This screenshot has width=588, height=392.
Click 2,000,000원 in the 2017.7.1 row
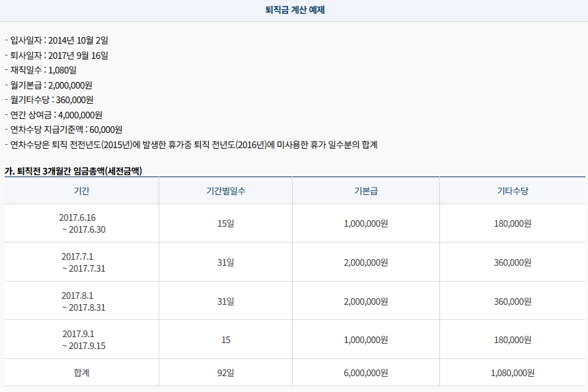(365, 262)
